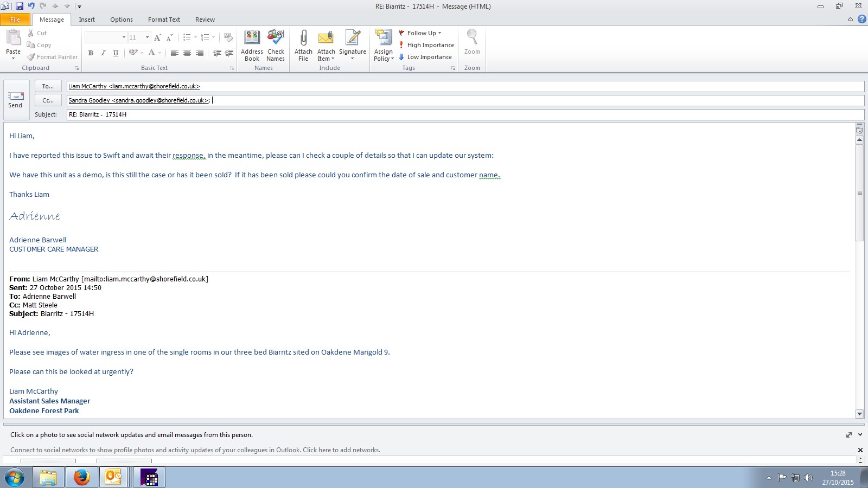
Task: Open the Signature dropdown
Action: [353, 46]
